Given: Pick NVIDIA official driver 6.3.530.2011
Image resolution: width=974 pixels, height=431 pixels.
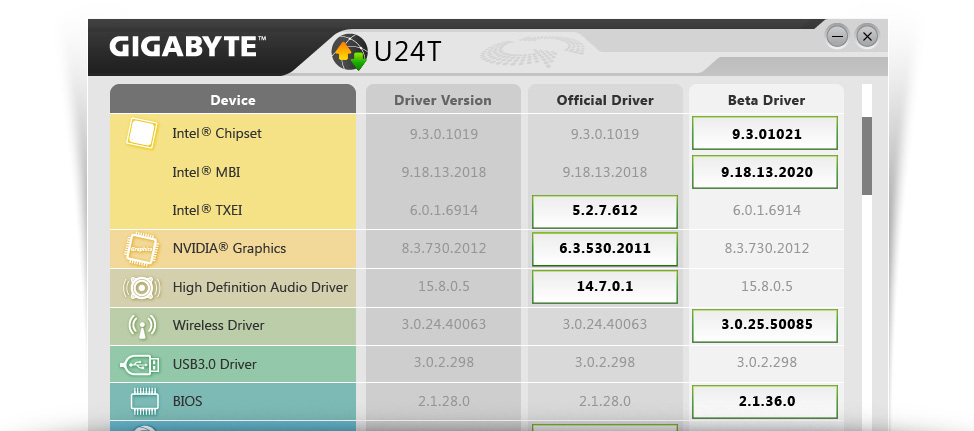Looking at the screenshot, I should [x=605, y=249].
